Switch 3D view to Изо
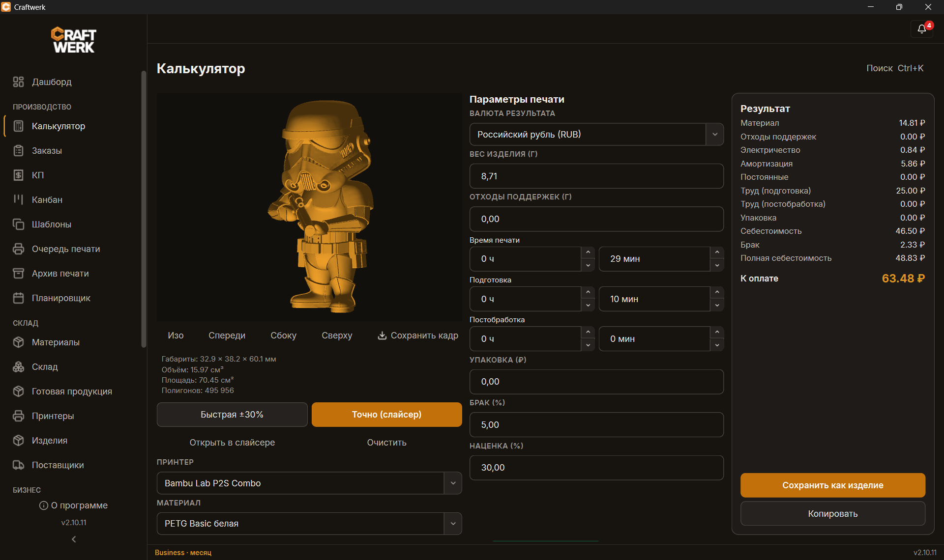This screenshot has height=560, width=944. coord(176,336)
